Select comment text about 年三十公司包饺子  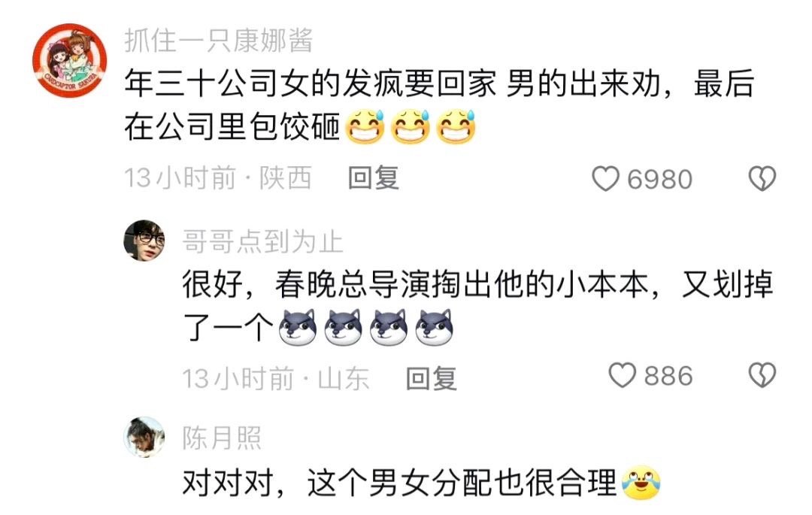439,105
